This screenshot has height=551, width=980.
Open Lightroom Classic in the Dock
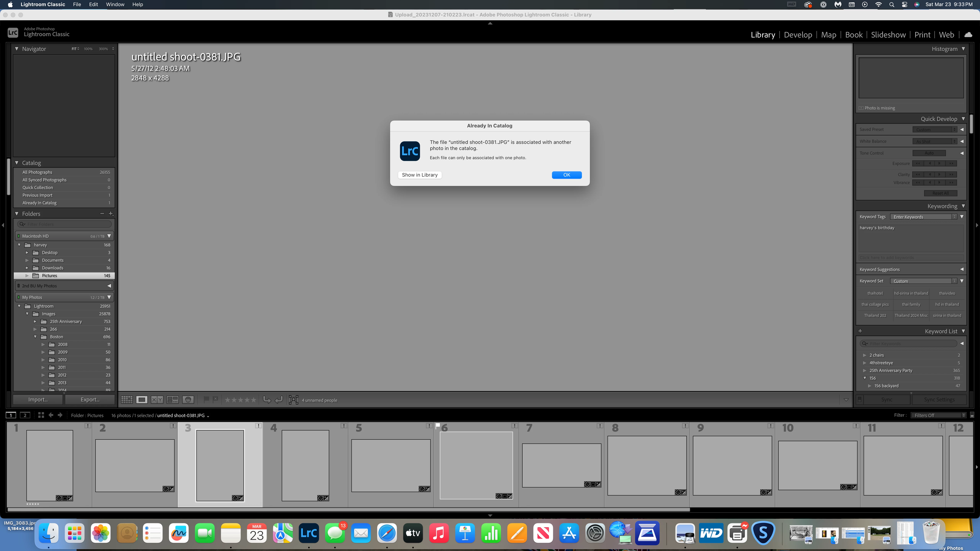(x=309, y=533)
